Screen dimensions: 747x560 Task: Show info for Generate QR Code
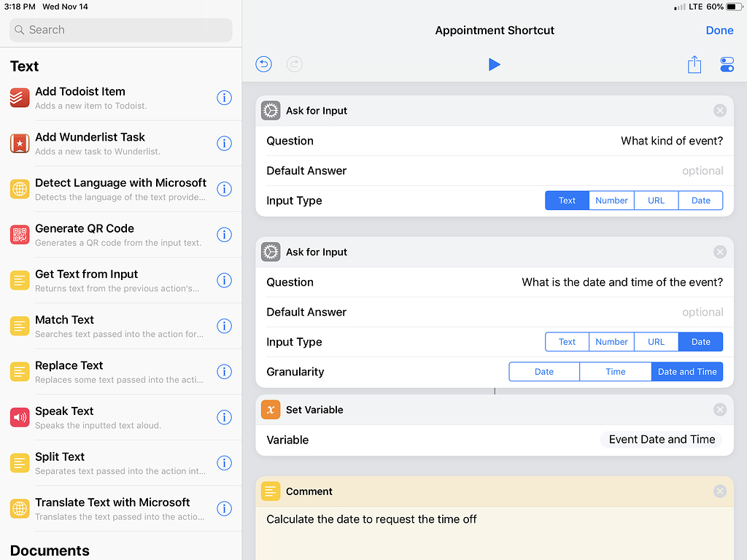pos(225,235)
